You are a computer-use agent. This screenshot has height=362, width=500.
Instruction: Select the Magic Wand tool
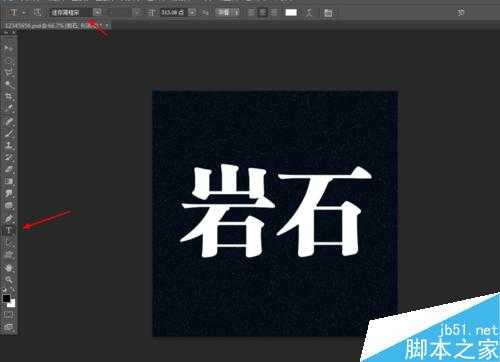point(9,84)
